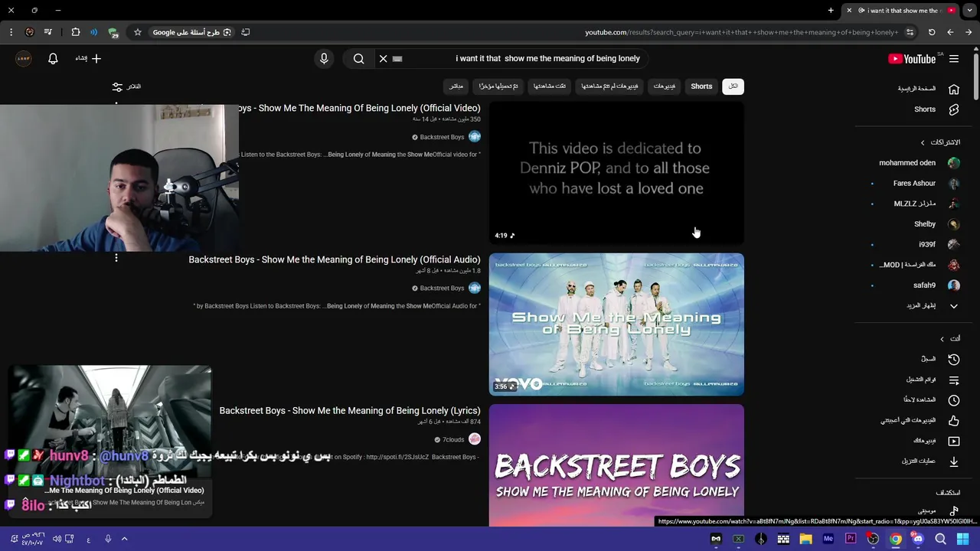Play the Lyrics video purple thumbnail
Screen dimensions: 980x551
(x=616, y=465)
